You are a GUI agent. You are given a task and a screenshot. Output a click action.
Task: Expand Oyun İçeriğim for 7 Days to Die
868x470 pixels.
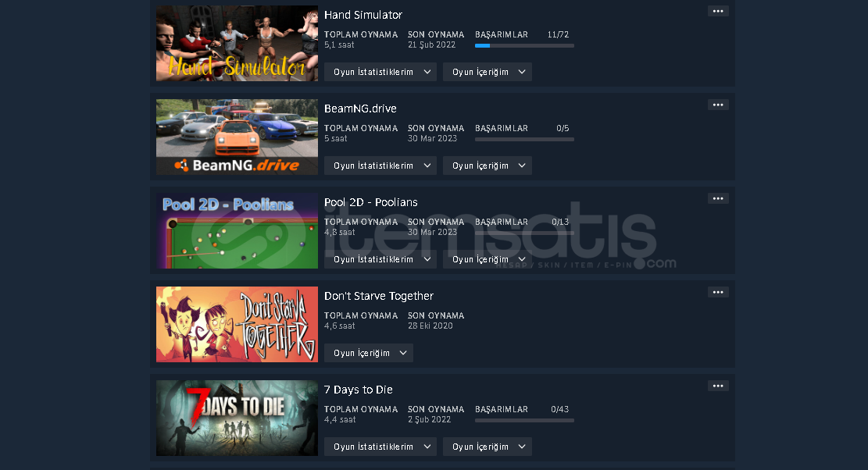click(x=488, y=447)
